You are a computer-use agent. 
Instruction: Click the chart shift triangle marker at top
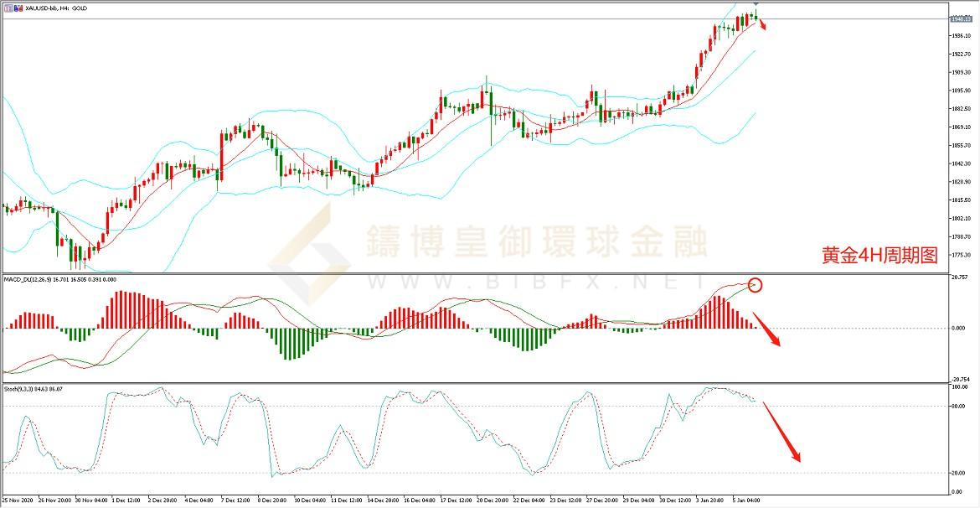[756, 3]
